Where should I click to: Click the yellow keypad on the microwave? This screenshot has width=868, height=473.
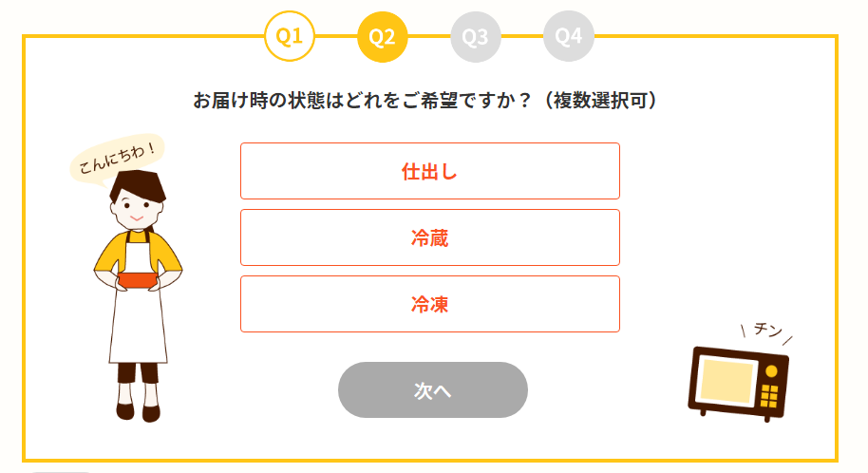769,396
